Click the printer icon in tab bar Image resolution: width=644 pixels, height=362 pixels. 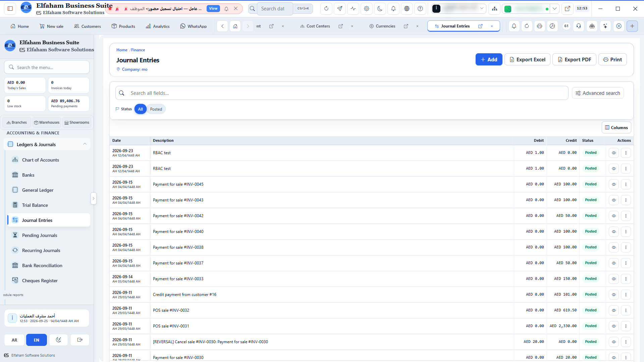coord(539,26)
